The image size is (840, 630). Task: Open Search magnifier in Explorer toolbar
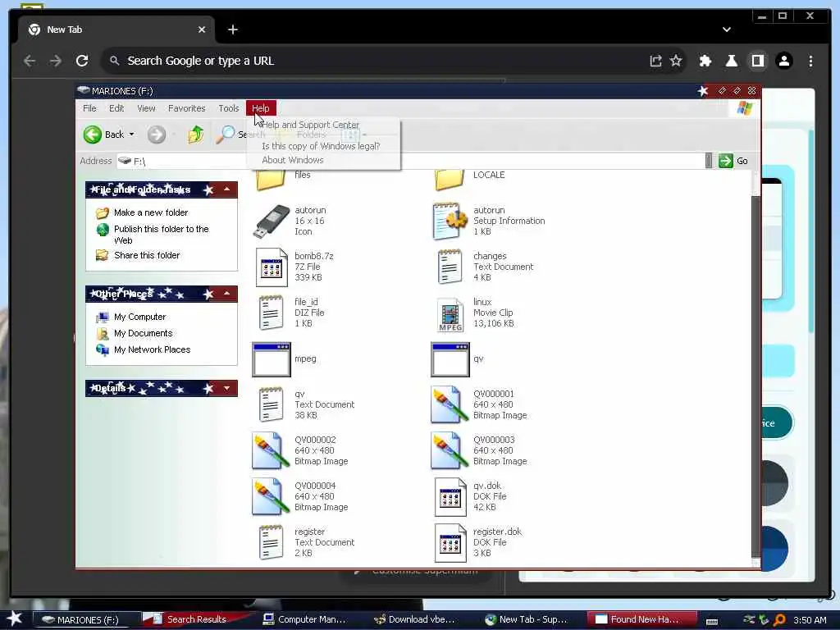click(226, 135)
